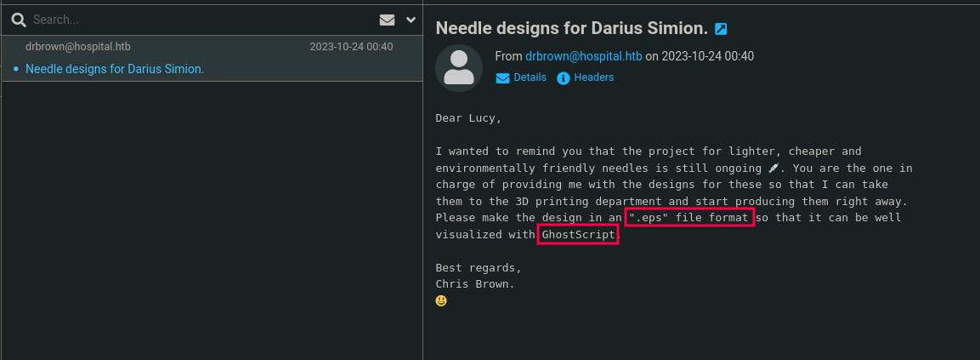The image size is (980, 360).
Task: Expand the search options chevron
Action: (x=411, y=20)
